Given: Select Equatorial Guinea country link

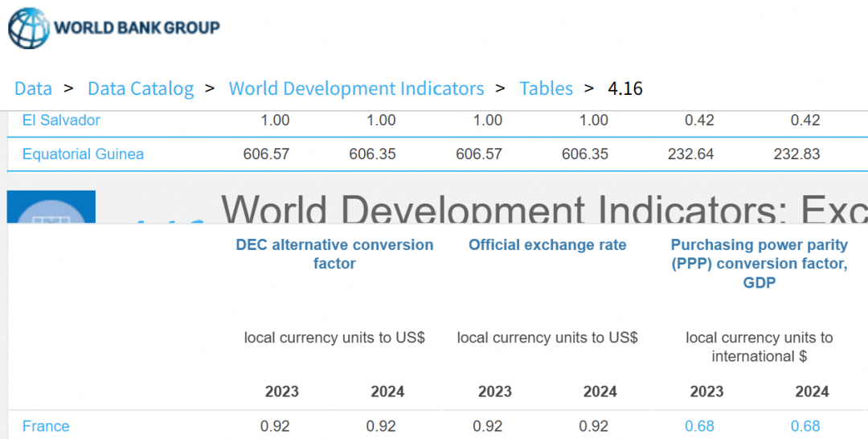Looking at the screenshot, I should tap(83, 154).
